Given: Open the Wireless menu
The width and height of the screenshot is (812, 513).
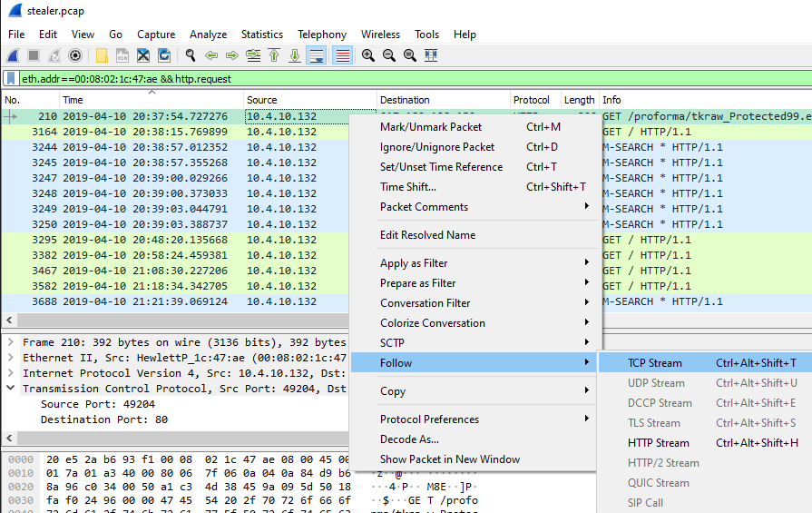Looking at the screenshot, I should 381,35.
